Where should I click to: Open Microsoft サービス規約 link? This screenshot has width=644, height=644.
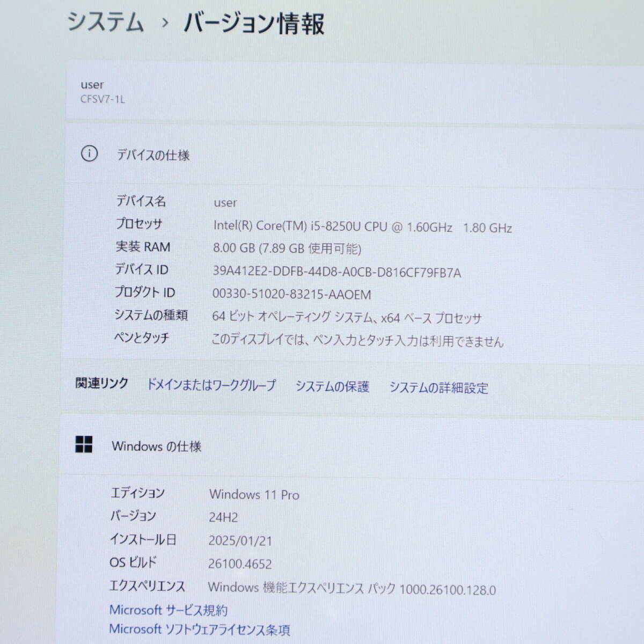pyautogui.click(x=169, y=610)
